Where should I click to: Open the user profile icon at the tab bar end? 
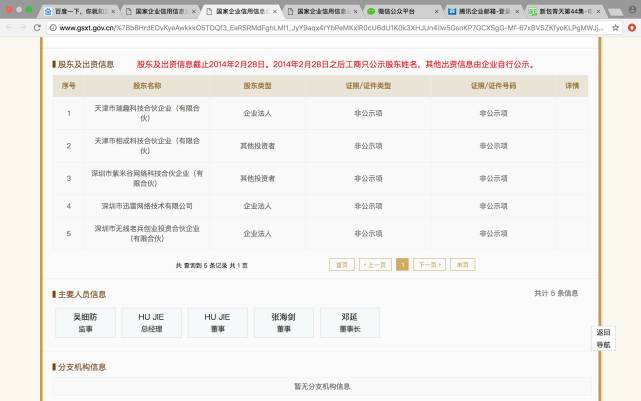(632, 11)
